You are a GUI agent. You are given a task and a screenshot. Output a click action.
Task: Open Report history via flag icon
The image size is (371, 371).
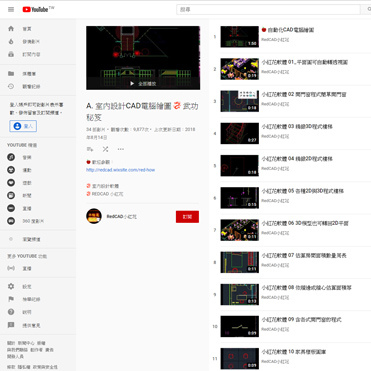coord(11,299)
